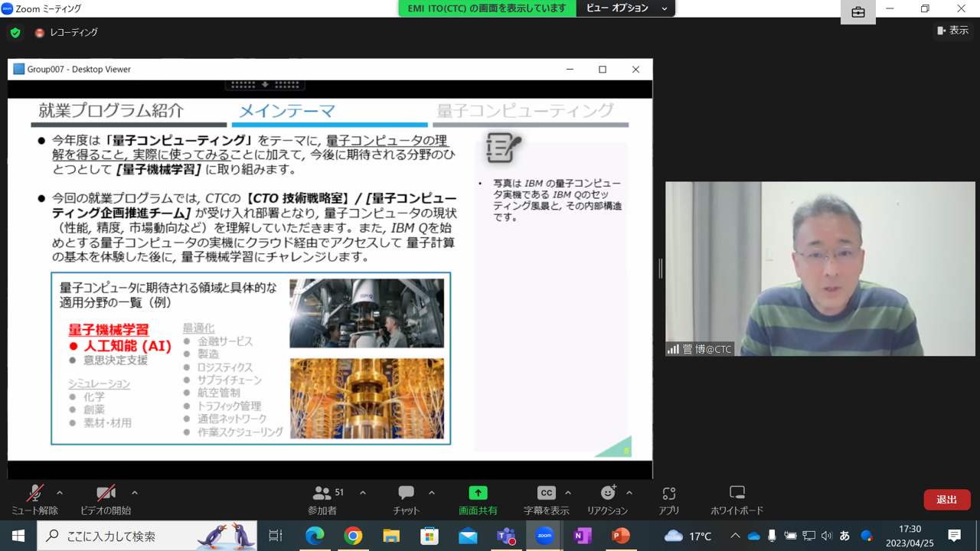Screen dimensions: 980x551
Task: Open the notification center icon
Action: (955, 536)
